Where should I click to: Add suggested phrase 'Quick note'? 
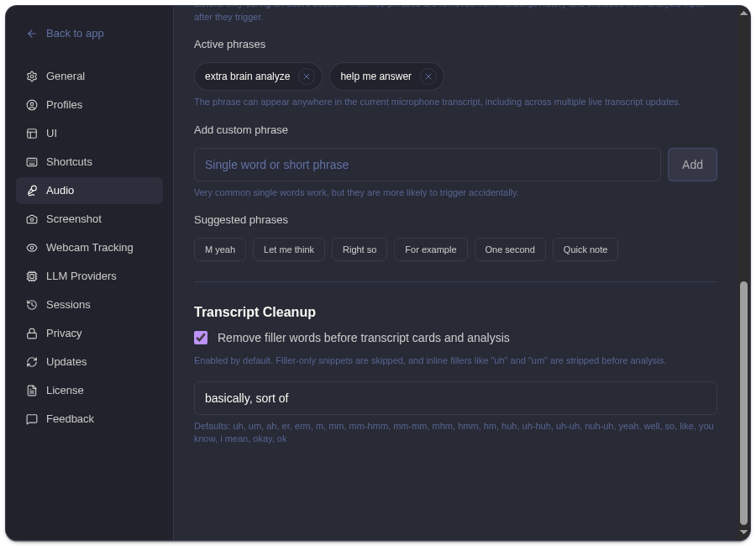coord(585,249)
